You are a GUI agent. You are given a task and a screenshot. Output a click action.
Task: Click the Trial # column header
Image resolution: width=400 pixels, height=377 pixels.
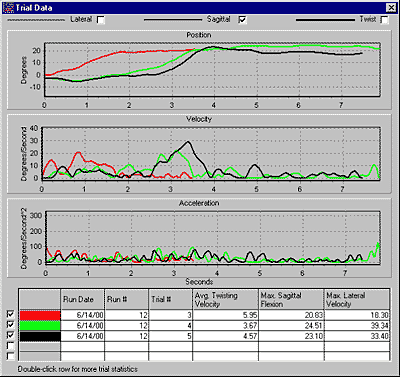coord(170,299)
